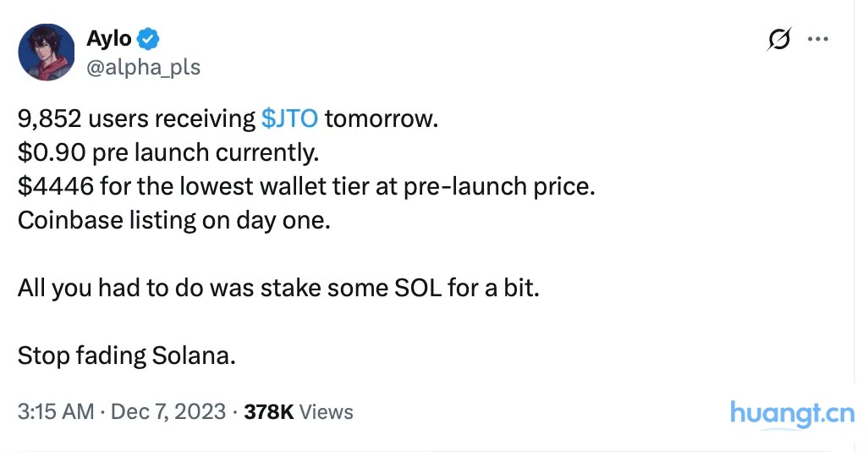Click the Dec 7, 2023 date
This screenshot has height=452, width=868.
coord(168,411)
